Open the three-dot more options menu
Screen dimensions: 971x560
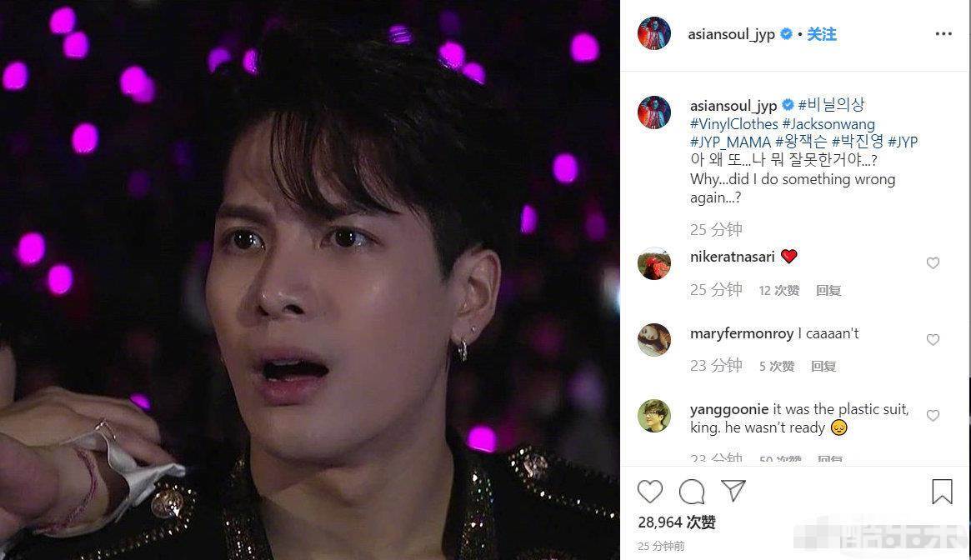tap(943, 34)
